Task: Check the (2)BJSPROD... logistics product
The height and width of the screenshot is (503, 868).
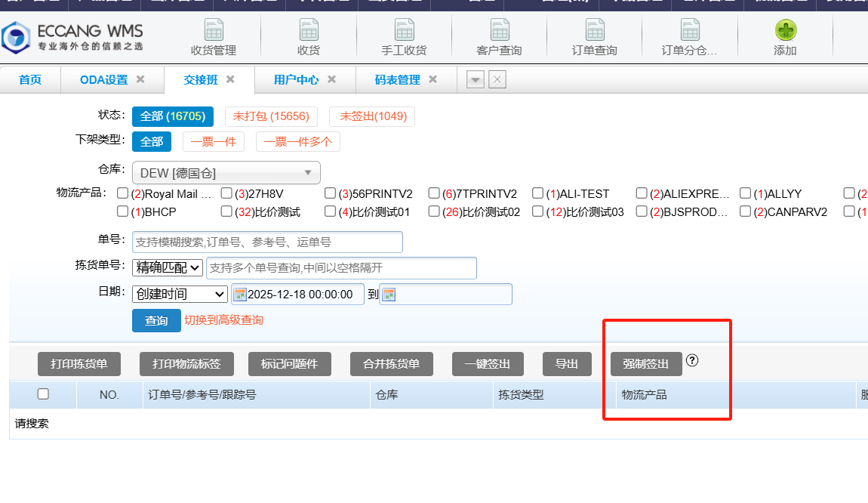Action: click(x=642, y=211)
